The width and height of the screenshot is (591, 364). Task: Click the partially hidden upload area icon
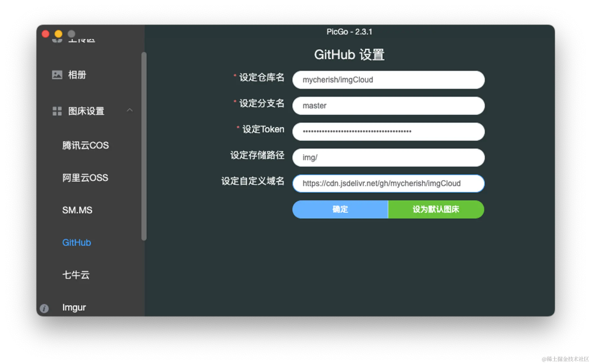coord(57,41)
